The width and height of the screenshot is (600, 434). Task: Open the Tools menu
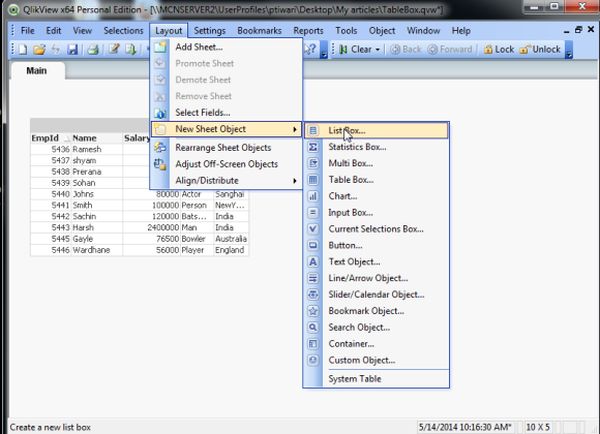346,31
